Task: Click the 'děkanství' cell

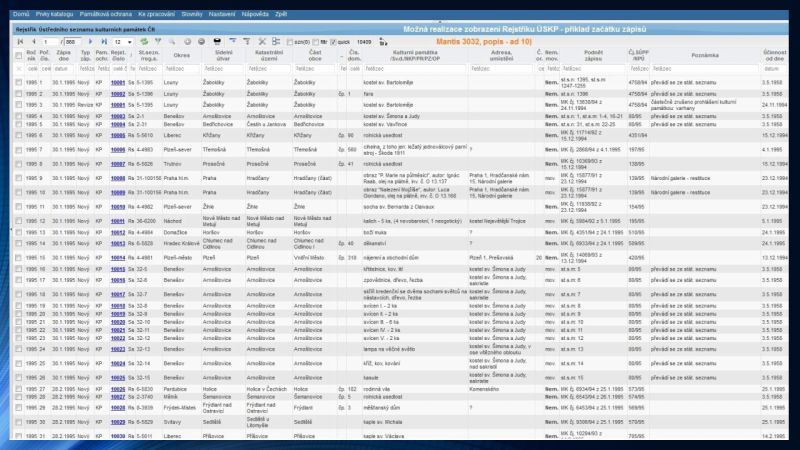Action: pos(374,243)
